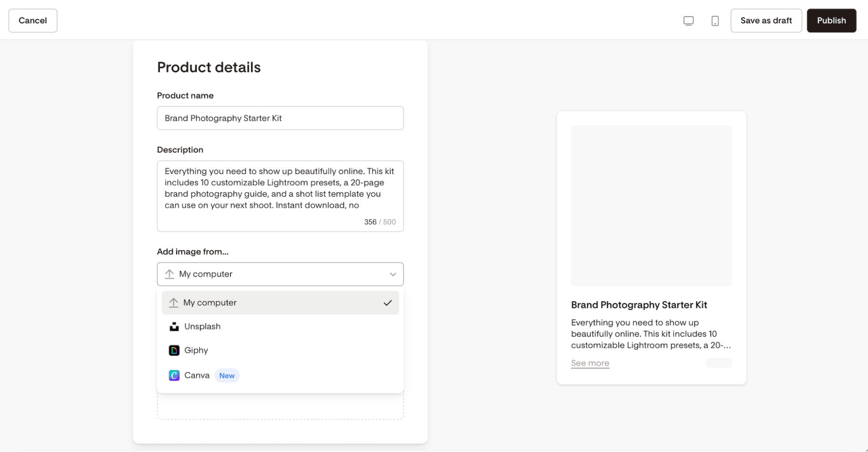868x452 pixels.
Task: Click the Product details heading
Action: (209, 67)
